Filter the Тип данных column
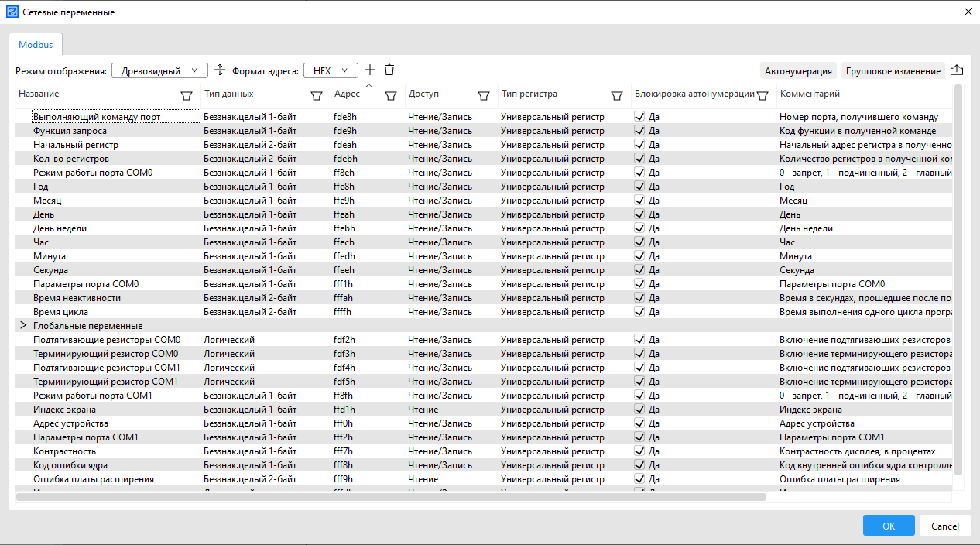 317,95
